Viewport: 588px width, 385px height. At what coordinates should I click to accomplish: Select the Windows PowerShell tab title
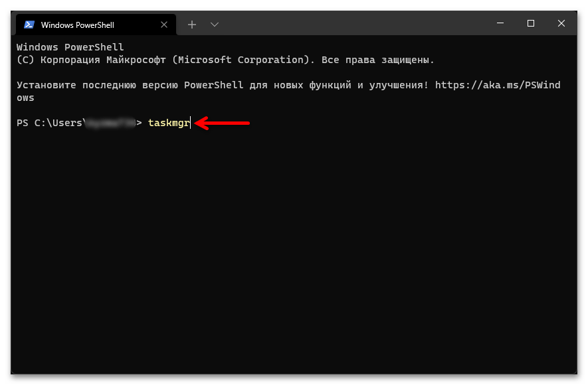[x=77, y=25]
